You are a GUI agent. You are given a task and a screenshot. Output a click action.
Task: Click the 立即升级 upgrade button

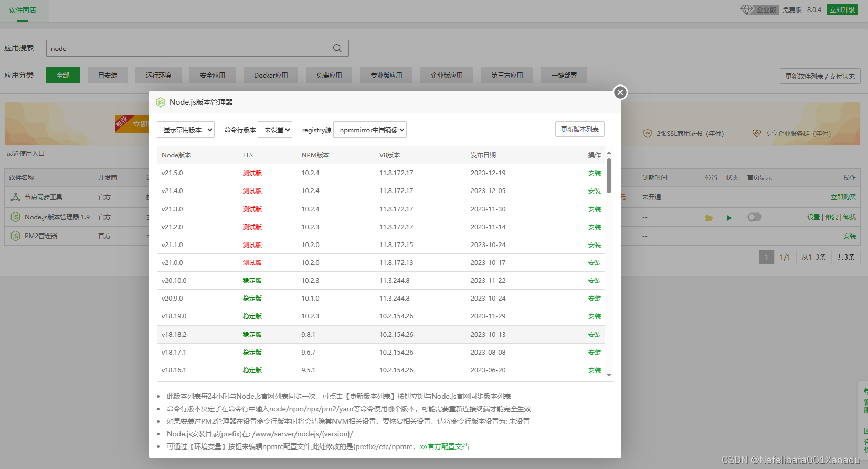pyautogui.click(x=842, y=9)
